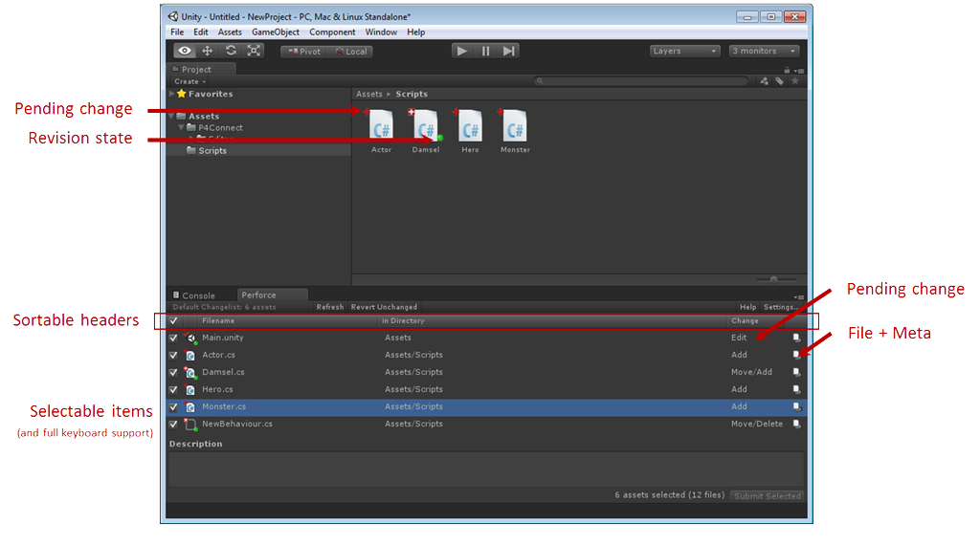This screenshot has width=980, height=546.
Task: Click the Perforce panel Help button
Action: (x=747, y=307)
